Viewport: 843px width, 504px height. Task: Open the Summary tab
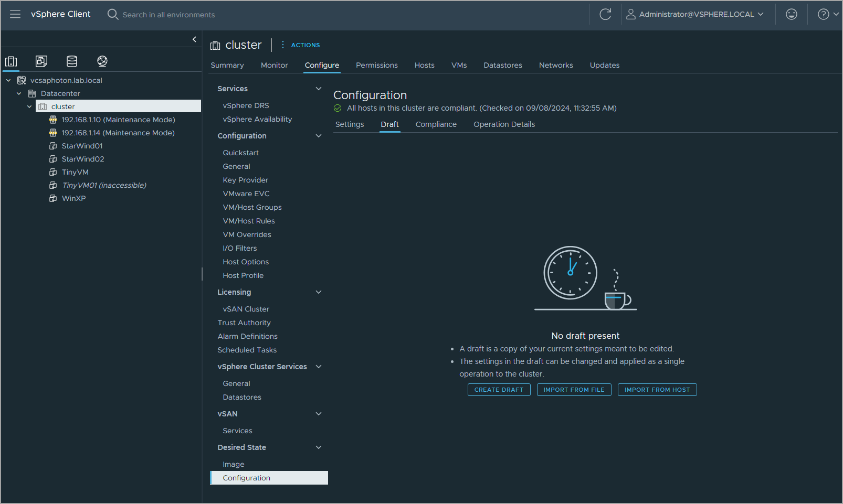(x=227, y=65)
